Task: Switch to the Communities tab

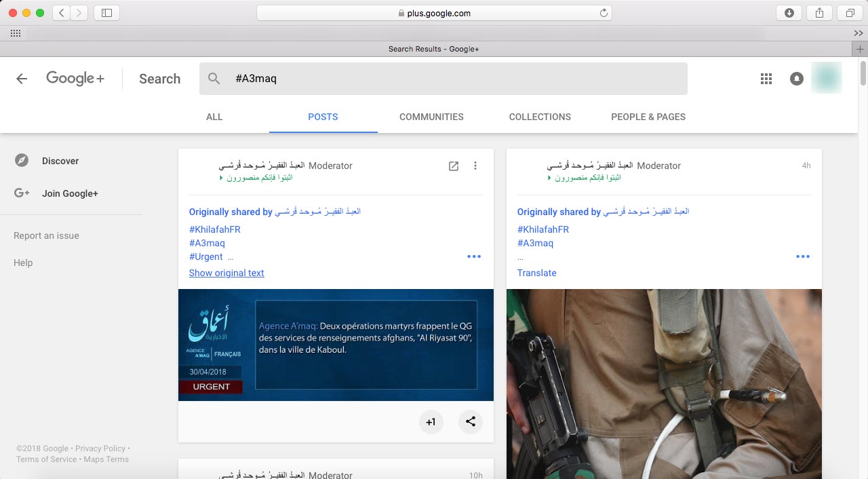Action: (431, 117)
